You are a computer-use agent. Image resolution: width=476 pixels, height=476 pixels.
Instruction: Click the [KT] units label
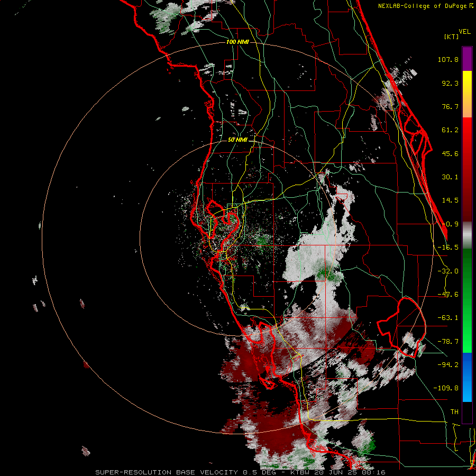(x=452, y=36)
